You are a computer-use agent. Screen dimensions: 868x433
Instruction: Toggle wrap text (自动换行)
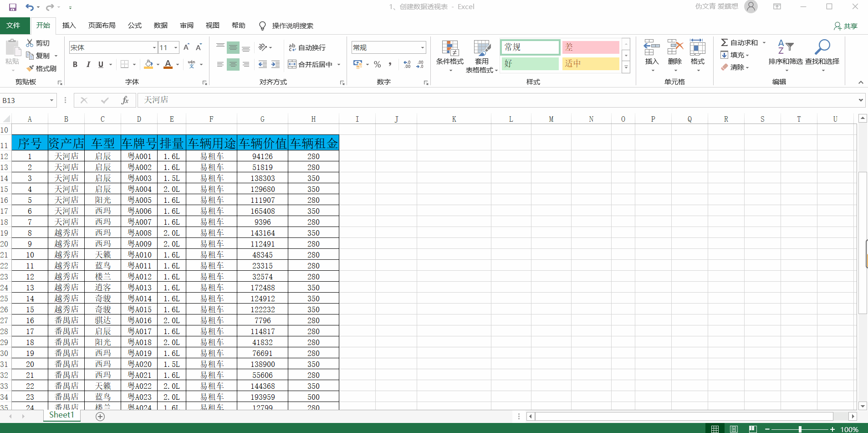(x=307, y=47)
